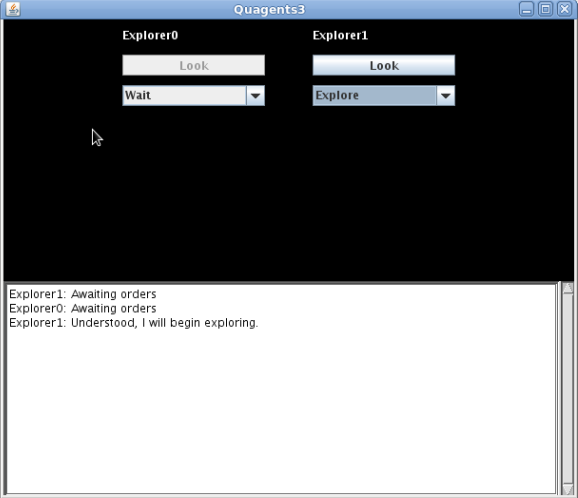Click the disabled Look button under Explorer0
Screen dimensions: 578x498
(x=194, y=65)
